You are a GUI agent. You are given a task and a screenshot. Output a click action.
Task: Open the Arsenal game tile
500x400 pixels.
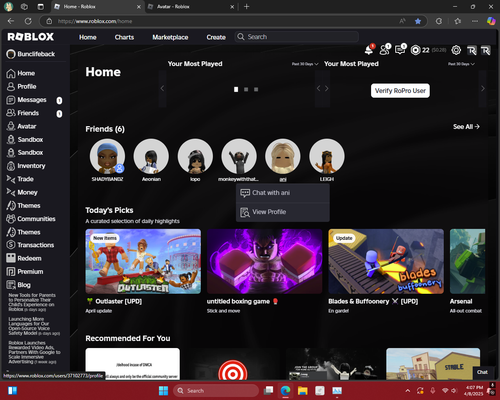pos(467,261)
